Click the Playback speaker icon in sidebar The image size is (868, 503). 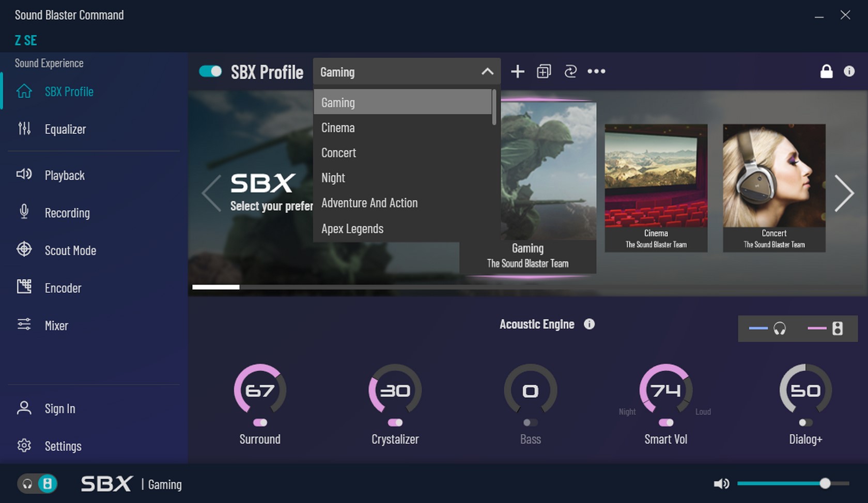pos(24,174)
